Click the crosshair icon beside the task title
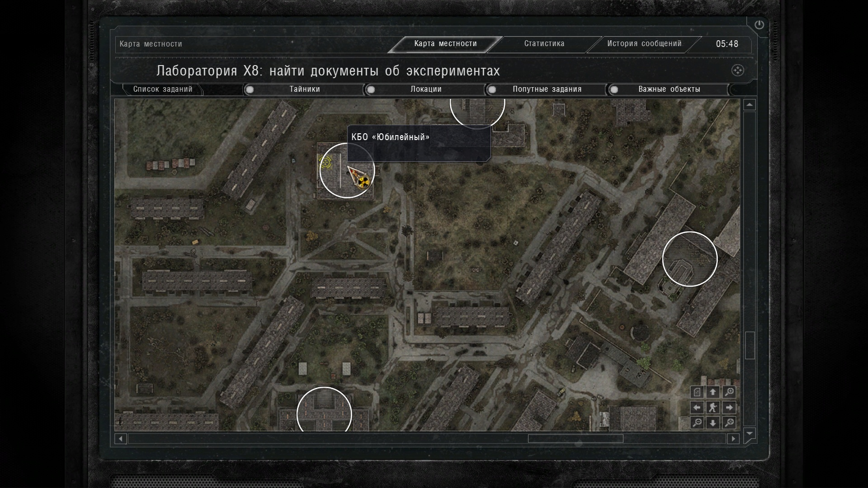The image size is (868, 488). coord(737,70)
